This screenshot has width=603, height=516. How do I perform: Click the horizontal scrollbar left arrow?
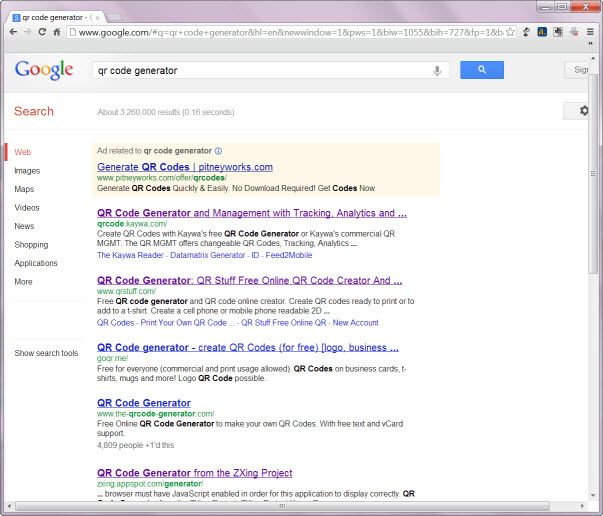coord(9,506)
